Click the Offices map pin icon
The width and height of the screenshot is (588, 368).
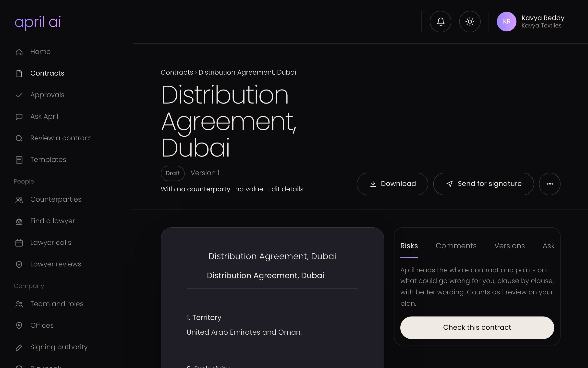pyautogui.click(x=19, y=326)
